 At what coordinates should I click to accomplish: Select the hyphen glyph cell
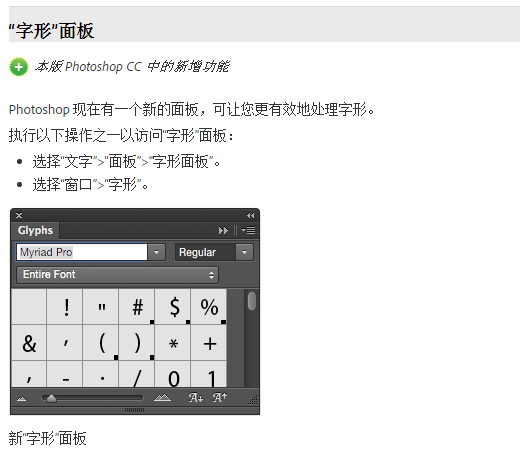pos(64,374)
